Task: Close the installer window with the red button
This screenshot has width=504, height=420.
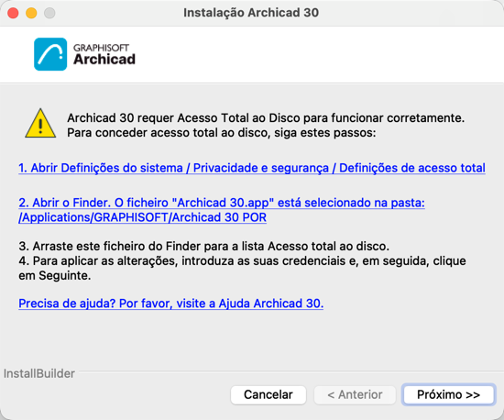Action: pyautogui.click(x=13, y=13)
